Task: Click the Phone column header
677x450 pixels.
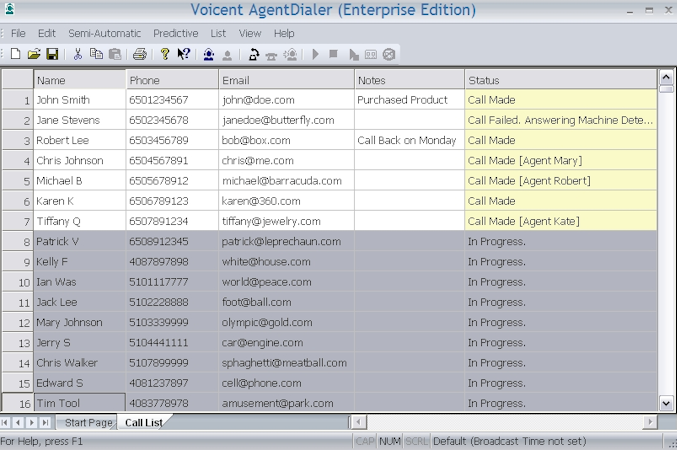Action: (172, 80)
